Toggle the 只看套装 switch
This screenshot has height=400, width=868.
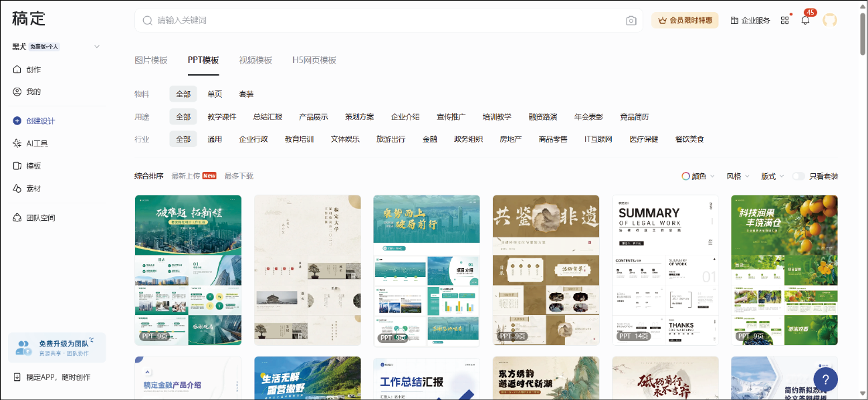click(798, 177)
